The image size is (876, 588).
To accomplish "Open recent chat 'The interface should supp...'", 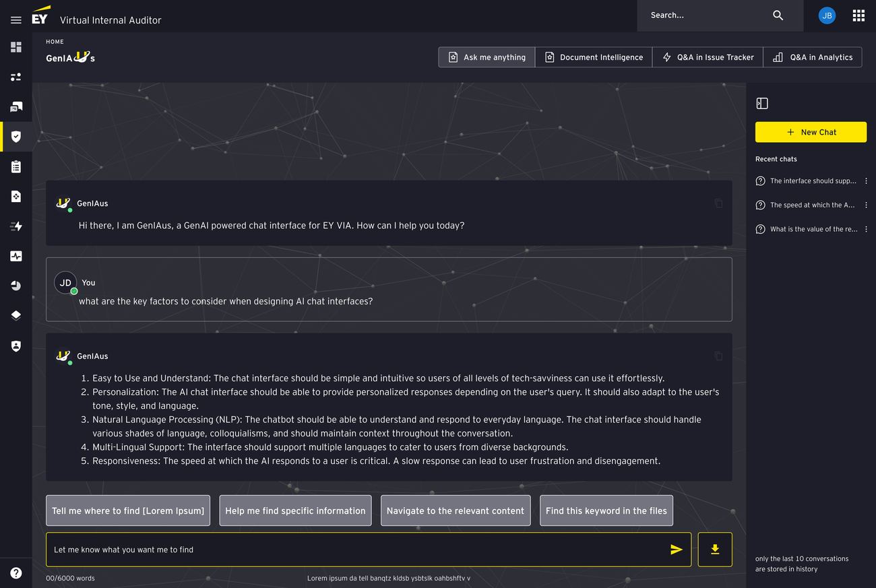I will click(x=807, y=181).
